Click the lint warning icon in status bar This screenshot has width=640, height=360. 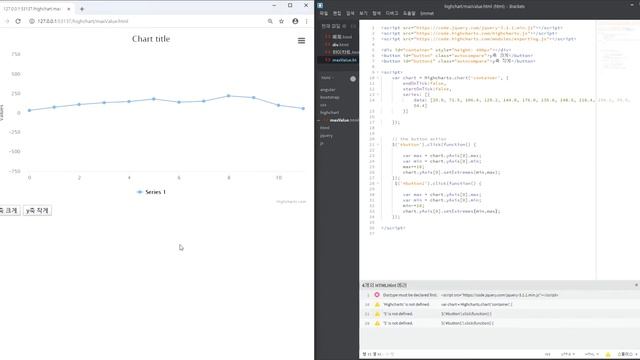coord(608,354)
